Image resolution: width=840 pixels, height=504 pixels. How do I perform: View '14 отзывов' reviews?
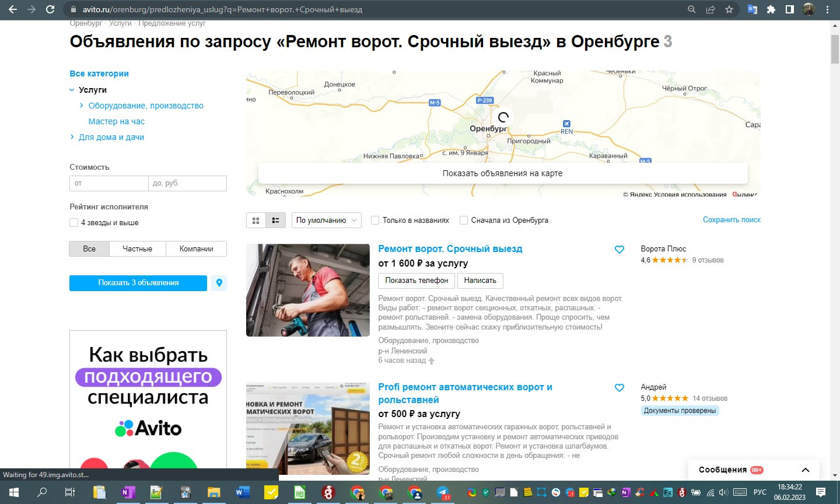(x=710, y=398)
